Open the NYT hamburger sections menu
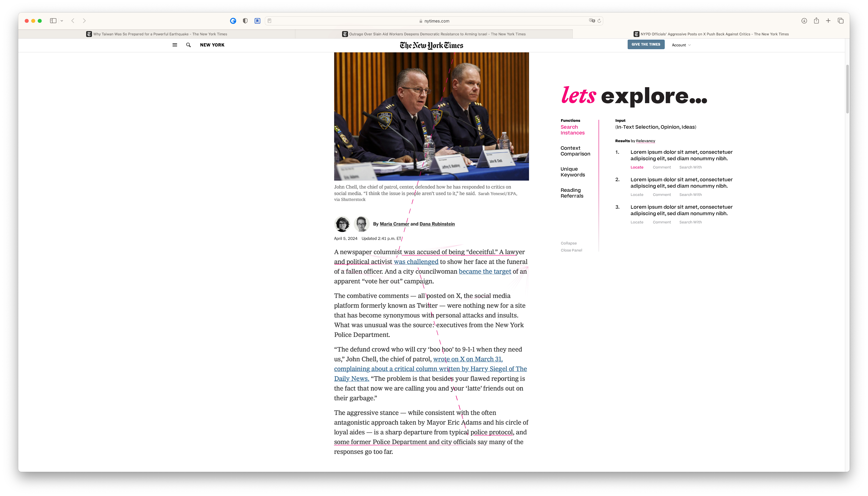This screenshot has width=868, height=496. coord(175,45)
